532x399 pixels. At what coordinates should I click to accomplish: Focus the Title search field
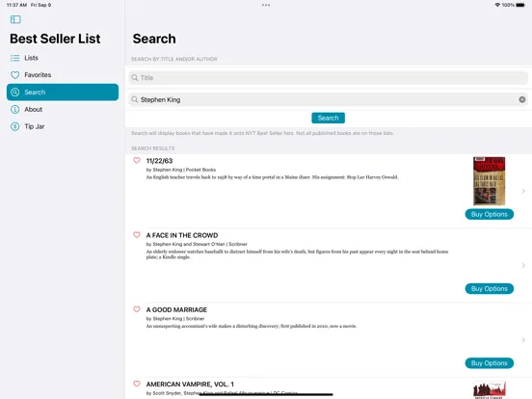(328, 78)
